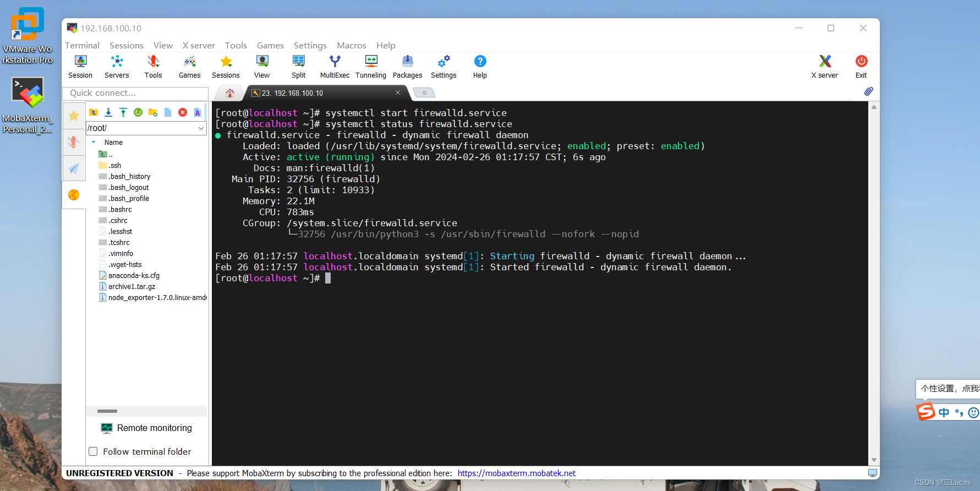Screen dimensions: 980x491
Task: Open the X server menu
Action: 199,45
